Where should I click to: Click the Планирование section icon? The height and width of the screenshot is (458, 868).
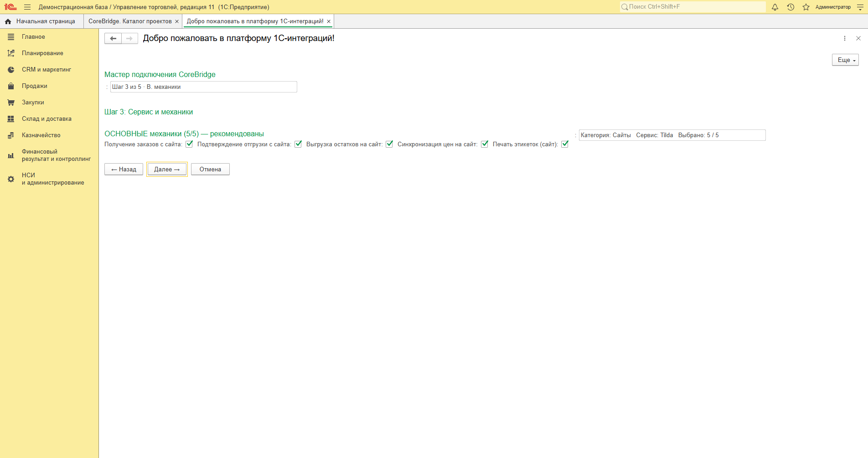coord(11,53)
